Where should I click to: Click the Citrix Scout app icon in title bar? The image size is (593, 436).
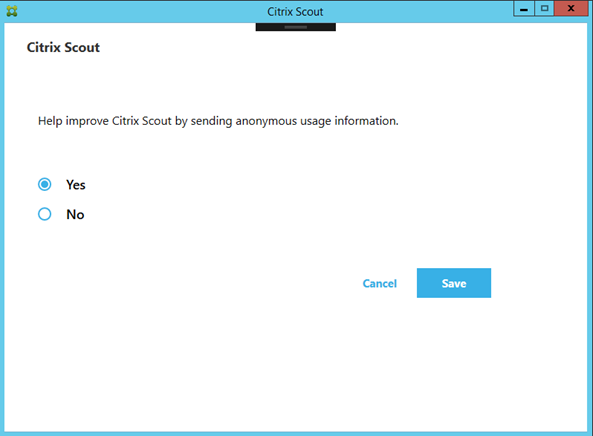(12, 11)
